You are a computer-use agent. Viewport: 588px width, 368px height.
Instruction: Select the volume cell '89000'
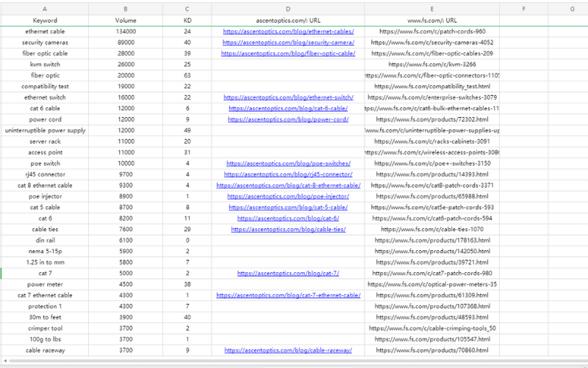coord(126,43)
